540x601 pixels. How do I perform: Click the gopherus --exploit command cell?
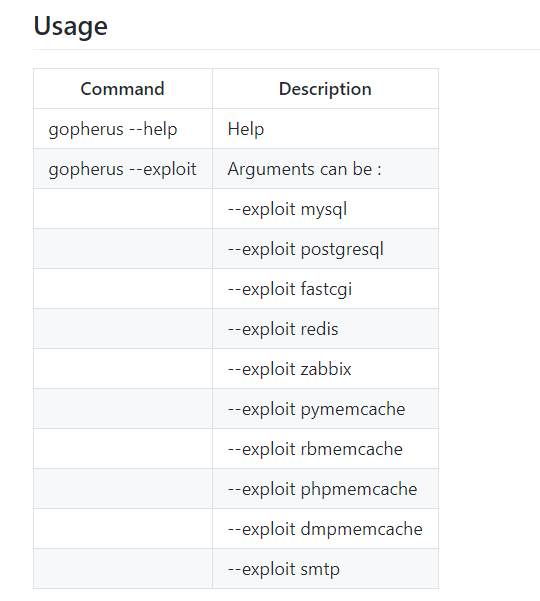click(123, 169)
